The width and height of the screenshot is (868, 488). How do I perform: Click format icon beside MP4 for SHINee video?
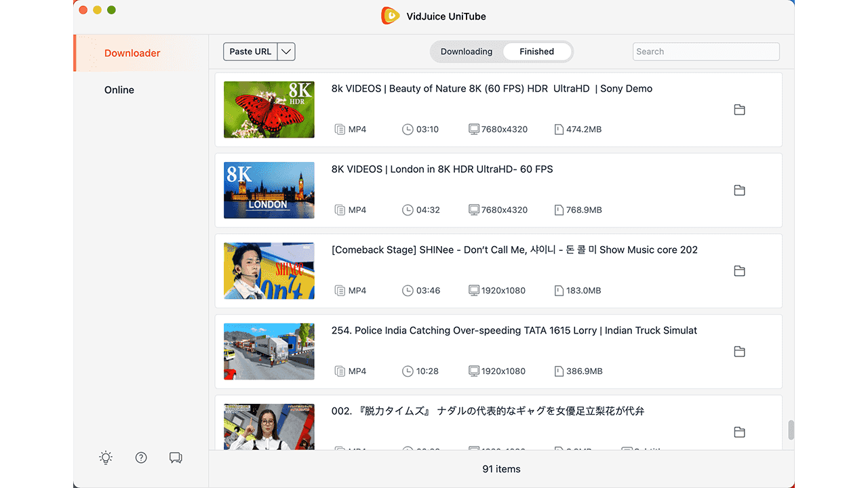[340, 291]
